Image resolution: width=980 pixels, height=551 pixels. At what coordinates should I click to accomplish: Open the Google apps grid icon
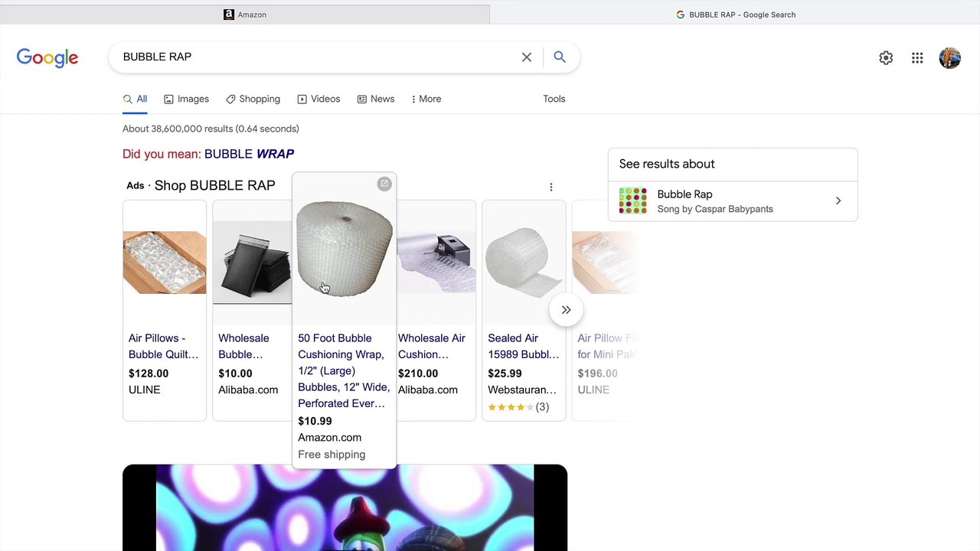click(x=917, y=58)
